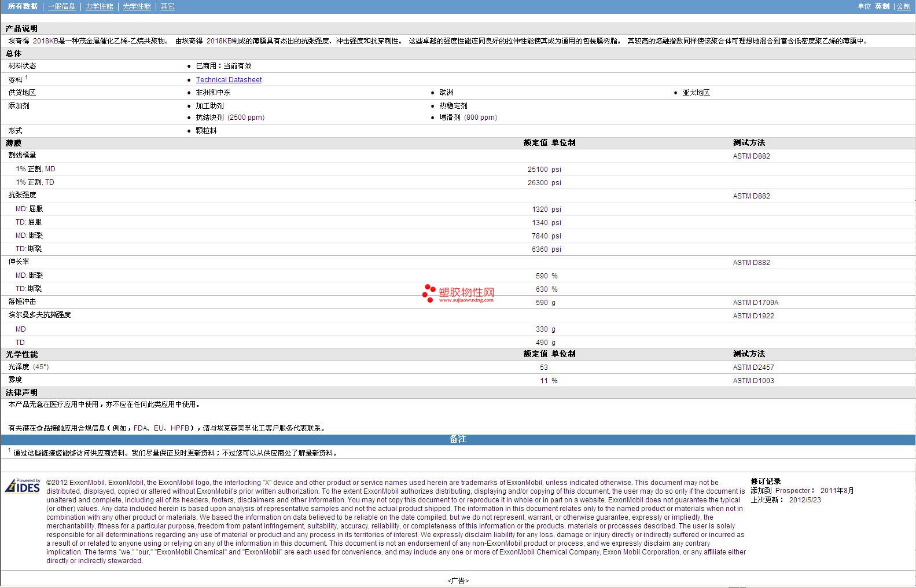Select the 26300 psi value
Viewport: 916px width, 588px height.
(x=544, y=183)
